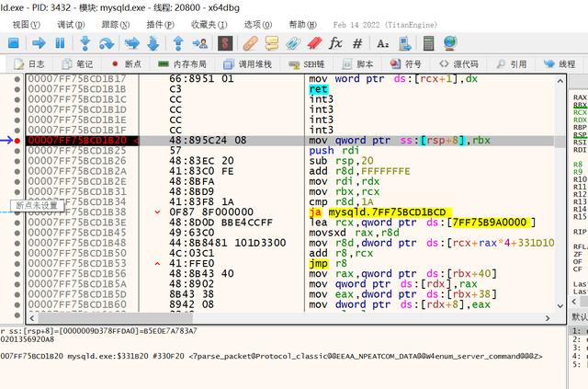Toggle breakpoint dot for address 00007FF75BCD1B2A

17,172
